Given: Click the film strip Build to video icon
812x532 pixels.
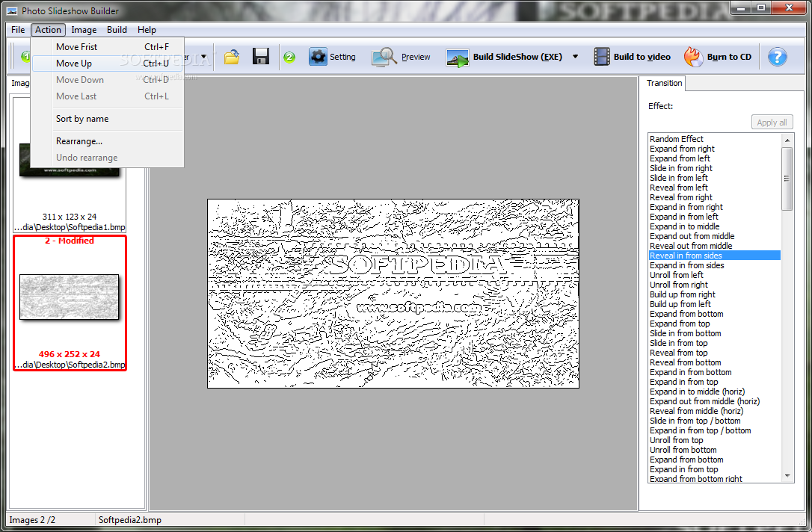Looking at the screenshot, I should 601,56.
